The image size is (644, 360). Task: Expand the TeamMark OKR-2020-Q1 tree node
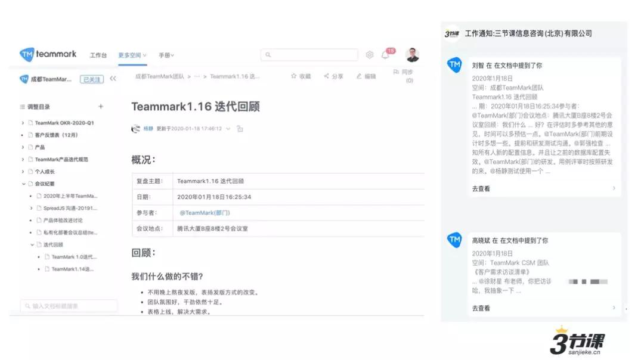coord(23,123)
